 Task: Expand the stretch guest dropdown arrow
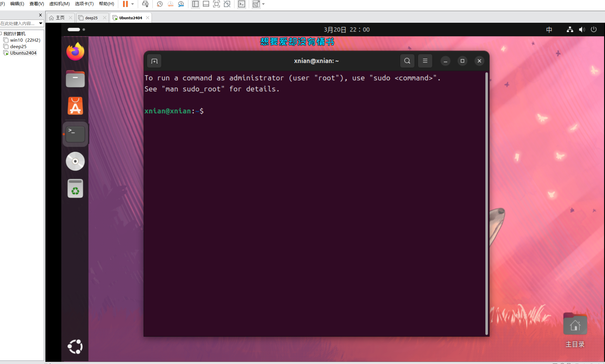[263, 4]
